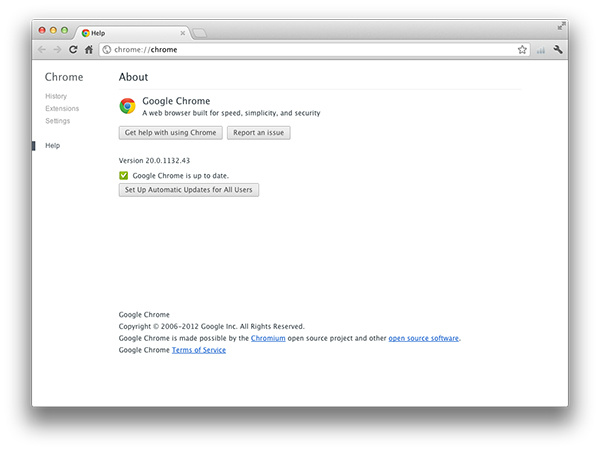Open the wrench settings menu

pos(558,49)
